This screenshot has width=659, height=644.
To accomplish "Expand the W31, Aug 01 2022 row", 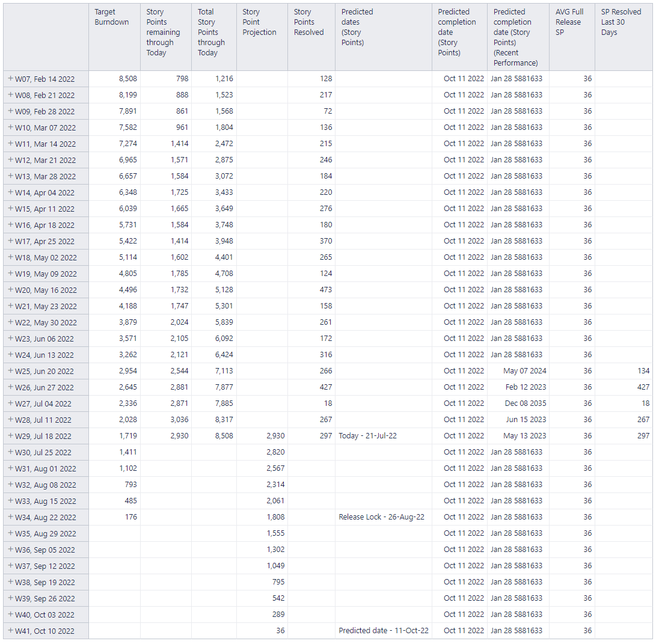I will [10, 468].
